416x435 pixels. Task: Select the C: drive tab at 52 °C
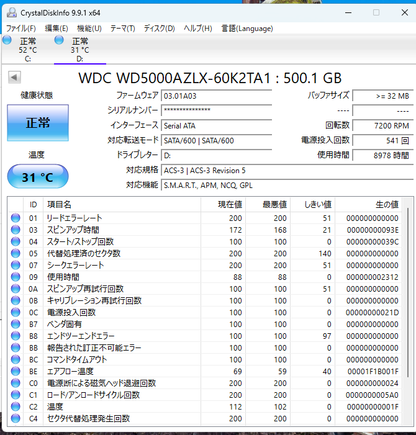pos(28,50)
